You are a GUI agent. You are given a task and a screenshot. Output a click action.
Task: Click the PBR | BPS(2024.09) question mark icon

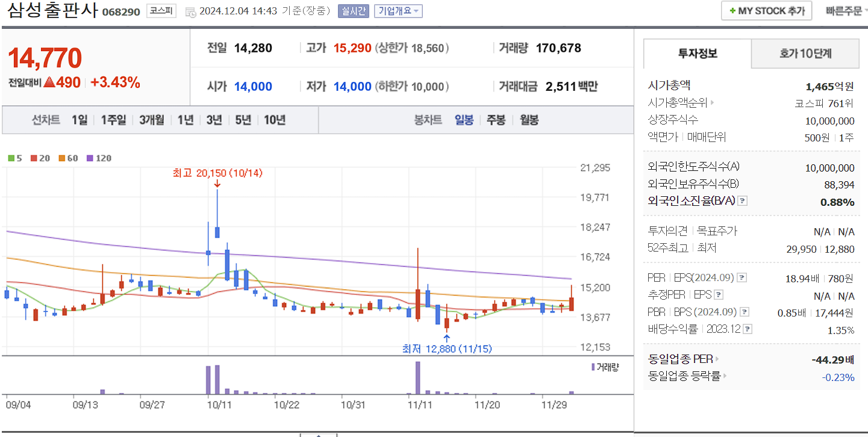744,312
